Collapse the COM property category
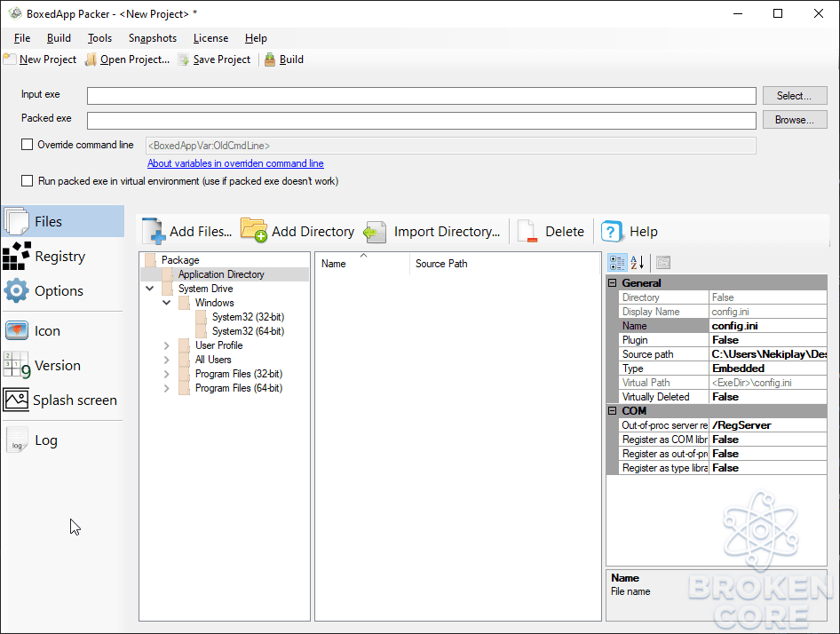This screenshot has width=840, height=634. coord(613,411)
